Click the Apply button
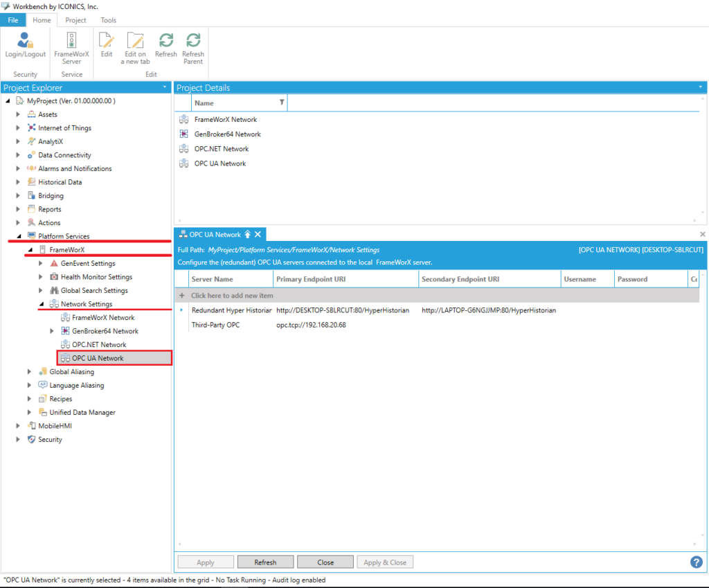 pos(205,562)
